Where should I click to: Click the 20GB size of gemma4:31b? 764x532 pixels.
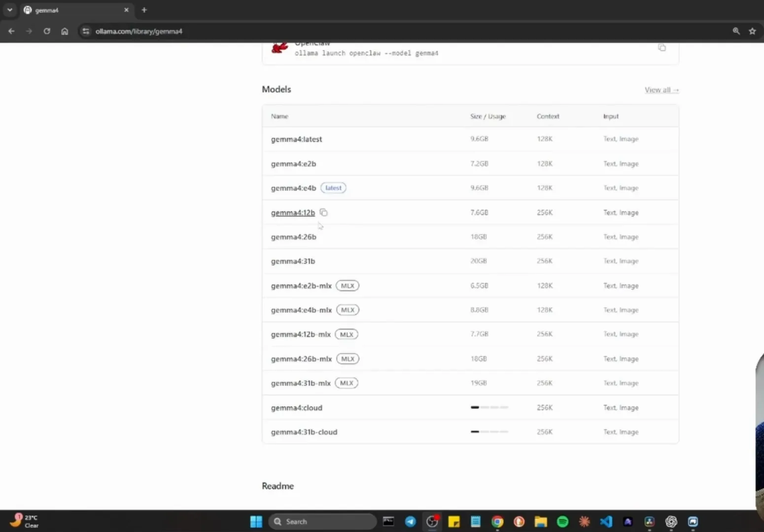click(478, 261)
